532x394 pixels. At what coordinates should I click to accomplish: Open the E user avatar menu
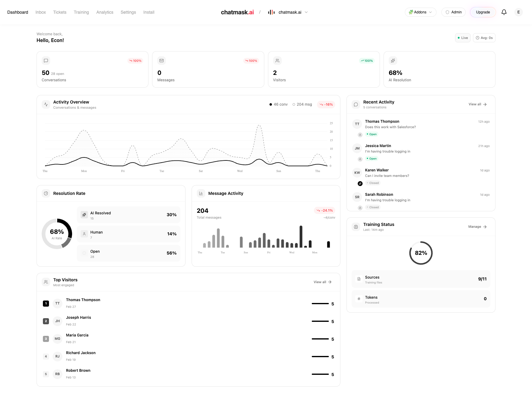pos(518,12)
